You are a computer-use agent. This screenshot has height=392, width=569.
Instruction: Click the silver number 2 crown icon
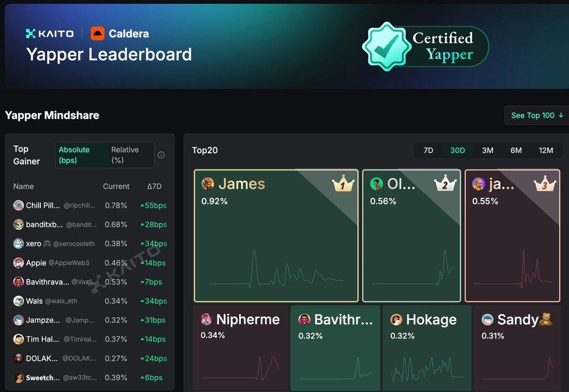tap(445, 185)
